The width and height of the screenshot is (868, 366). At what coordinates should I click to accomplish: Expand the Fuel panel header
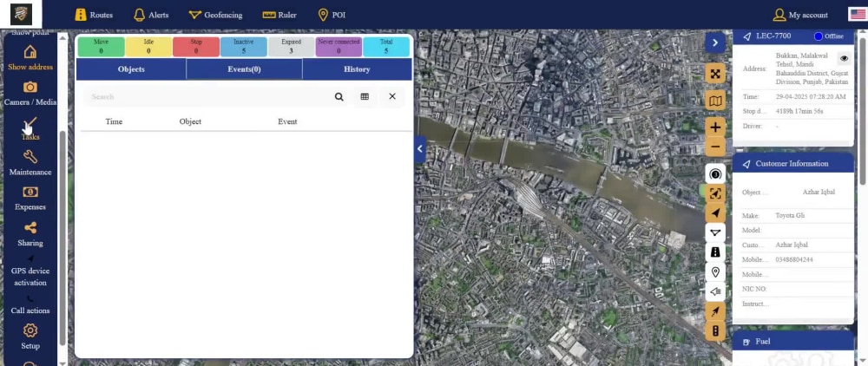[x=792, y=341]
